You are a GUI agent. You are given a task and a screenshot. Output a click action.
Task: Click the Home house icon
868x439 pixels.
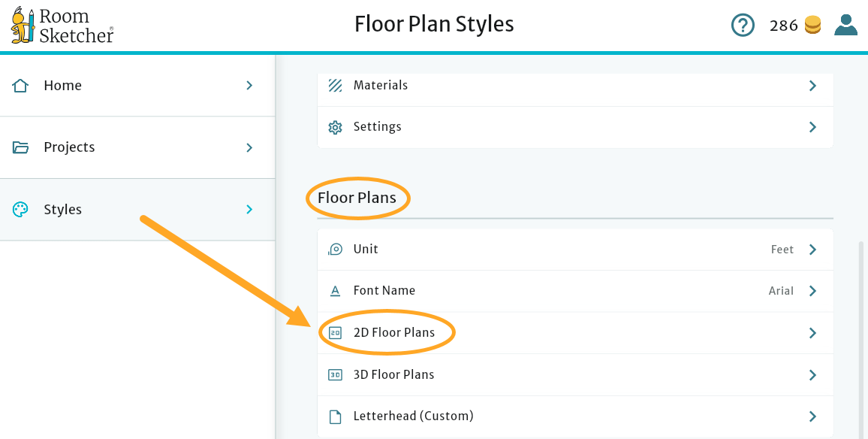coord(21,85)
